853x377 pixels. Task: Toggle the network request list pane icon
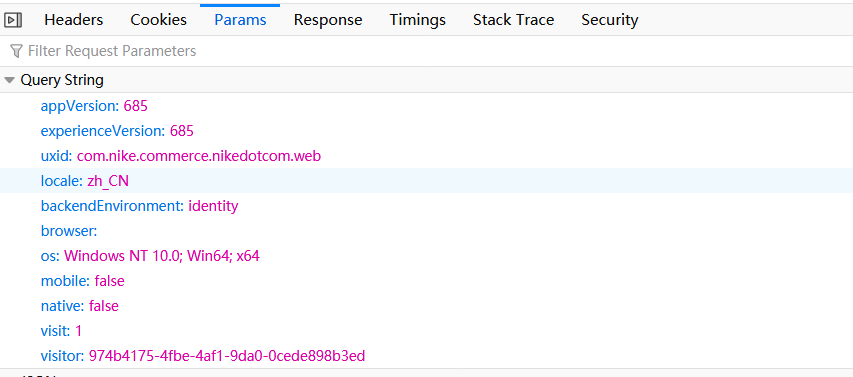pos(13,20)
